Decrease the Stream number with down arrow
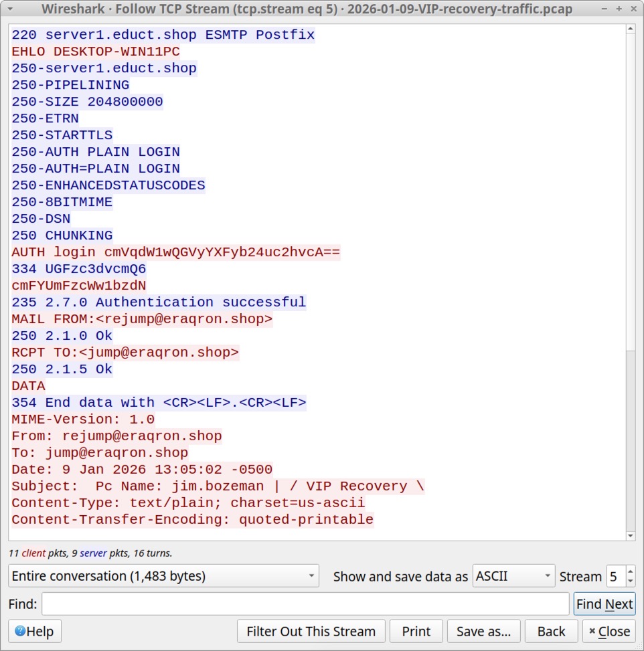 [x=630, y=581]
